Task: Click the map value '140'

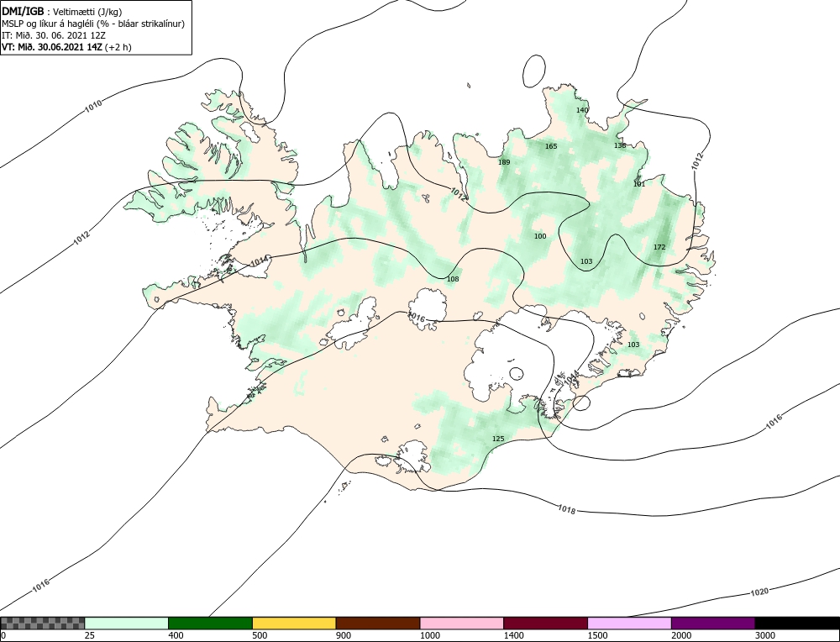Action: [582, 110]
